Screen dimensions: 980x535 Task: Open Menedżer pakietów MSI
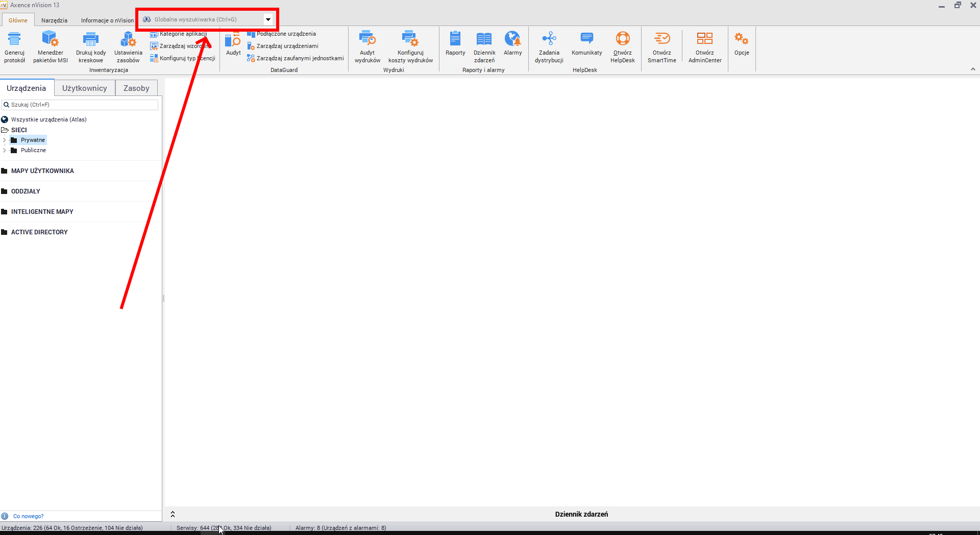pos(50,39)
